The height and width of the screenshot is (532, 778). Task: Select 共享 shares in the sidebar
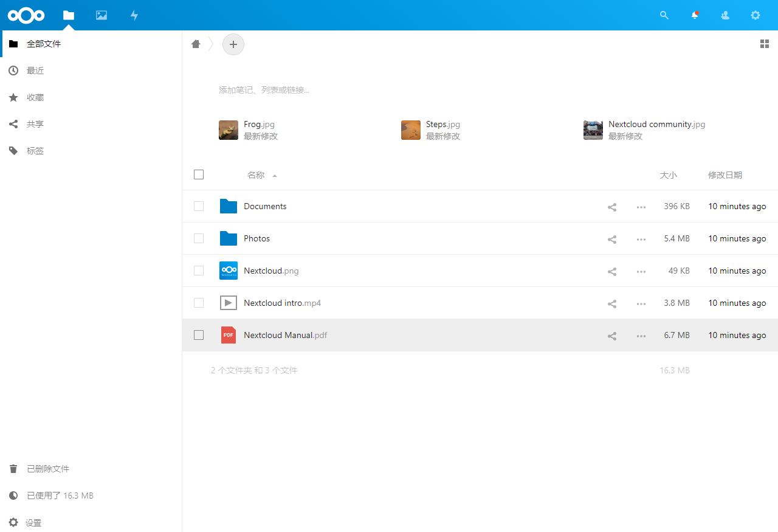point(91,124)
